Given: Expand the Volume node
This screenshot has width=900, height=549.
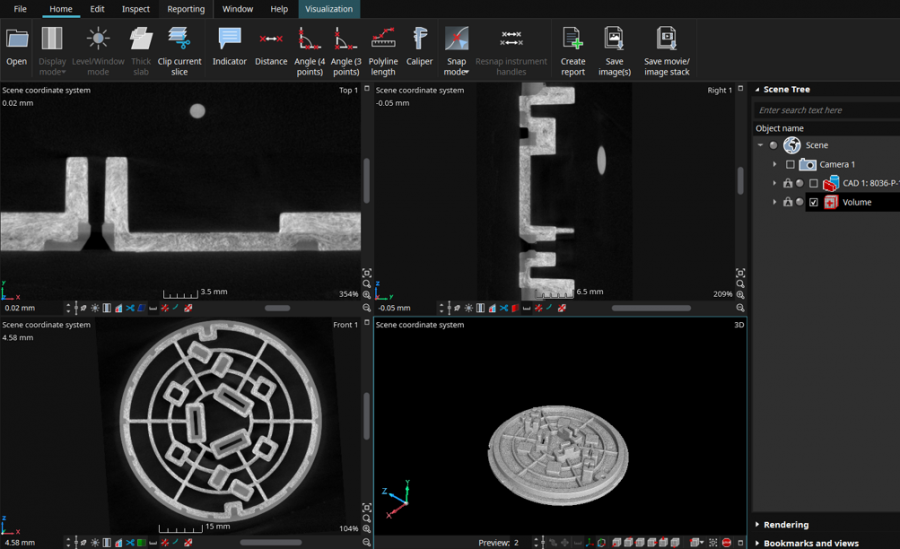Looking at the screenshot, I should (x=774, y=202).
